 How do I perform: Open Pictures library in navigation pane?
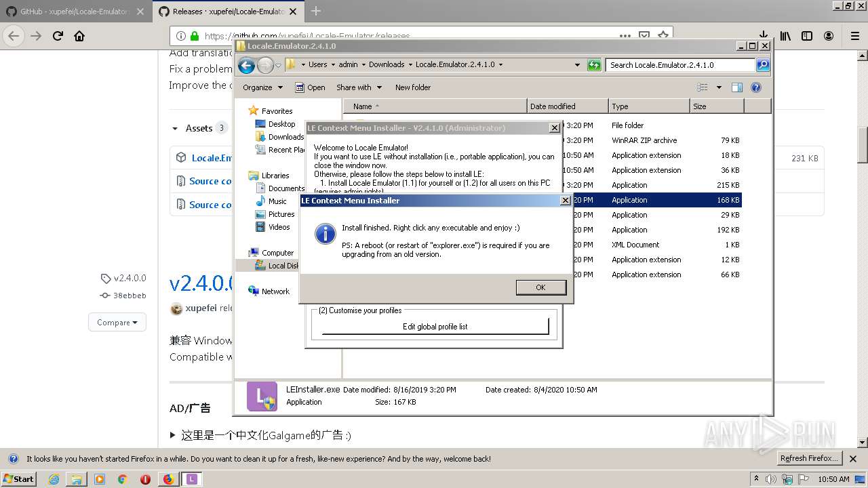pos(281,214)
